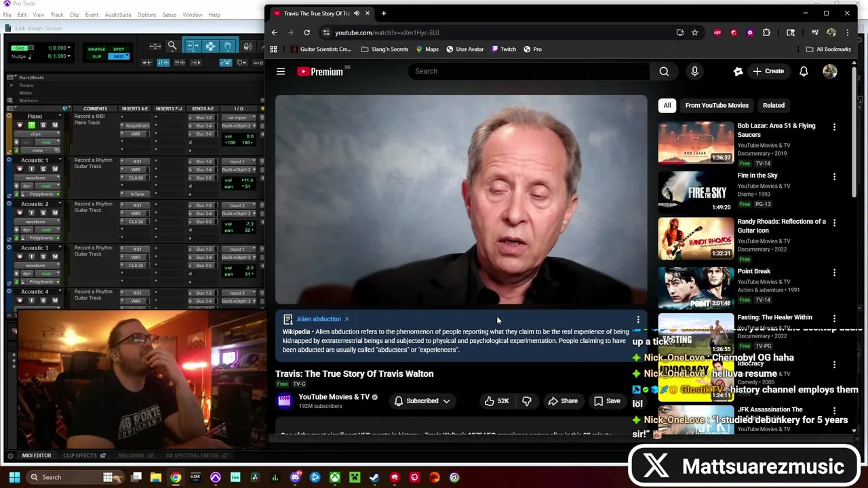Click the YouTube search magnifier button
The width and height of the screenshot is (868, 488).
point(664,71)
